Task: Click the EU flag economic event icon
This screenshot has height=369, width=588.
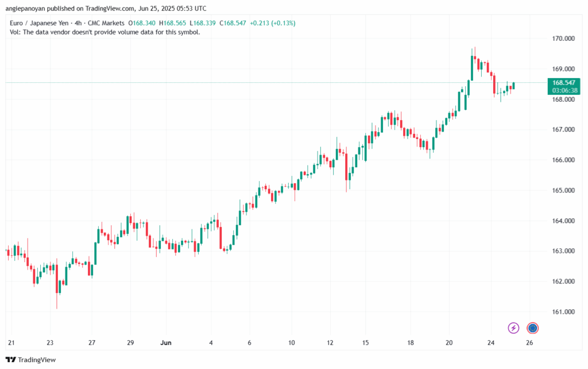Action: pyautogui.click(x=532, y=328)
